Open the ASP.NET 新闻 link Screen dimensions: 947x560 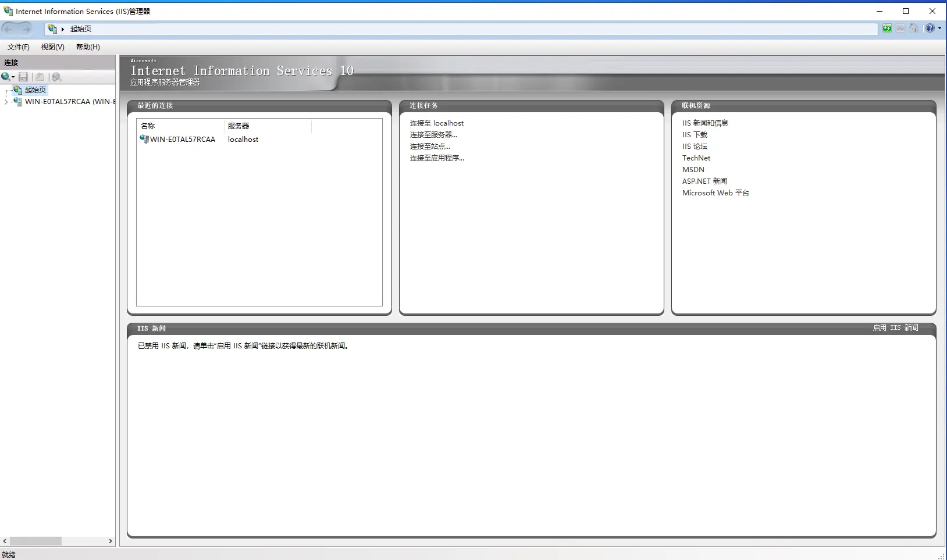[704, 181]
